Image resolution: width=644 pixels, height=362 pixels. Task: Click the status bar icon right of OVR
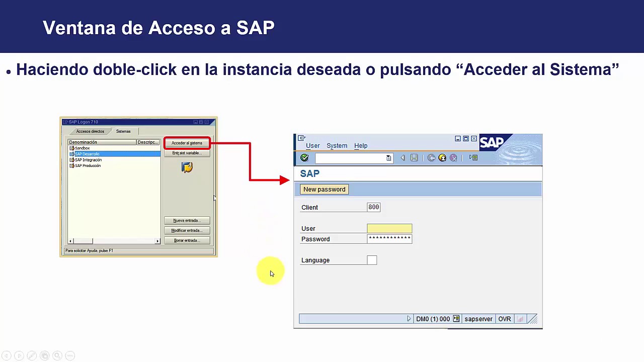[520, 319]
